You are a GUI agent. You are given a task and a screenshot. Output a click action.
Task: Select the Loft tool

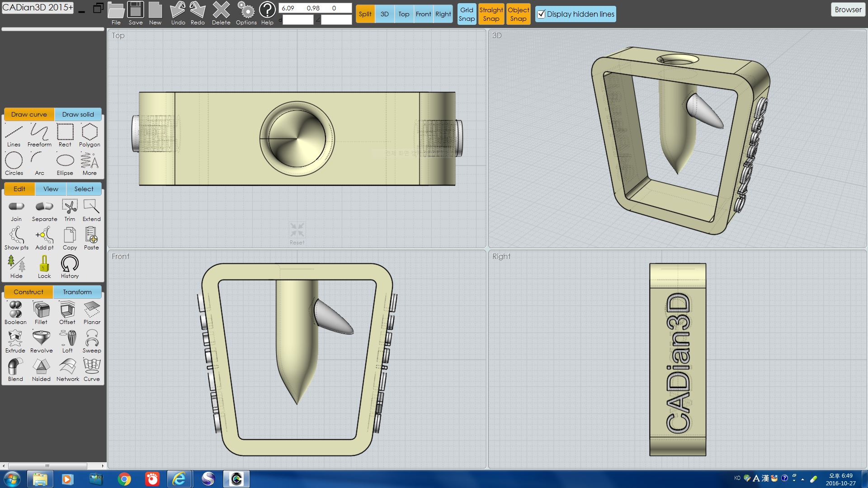point(67,341)
